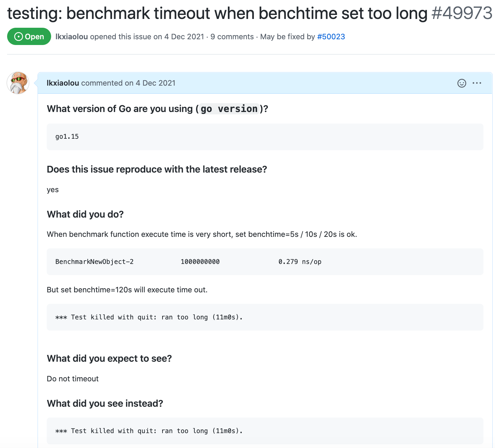Open linked pull request #50023
The image size is (495, 448).
click(x=331, y=37)
